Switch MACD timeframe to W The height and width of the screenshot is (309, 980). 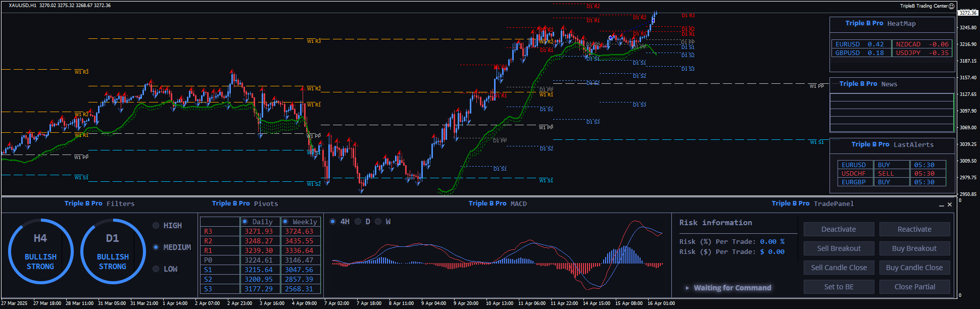378,222
